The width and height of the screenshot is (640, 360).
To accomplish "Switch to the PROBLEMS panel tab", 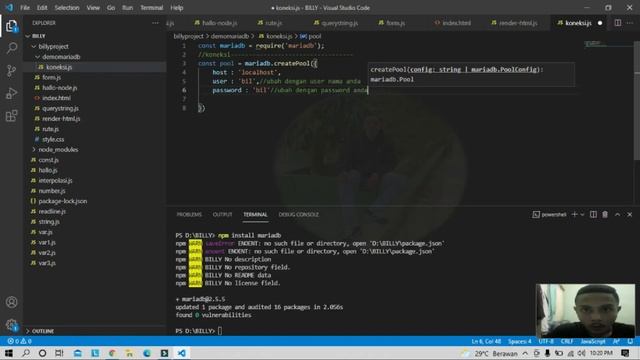I will coord(189,215).
